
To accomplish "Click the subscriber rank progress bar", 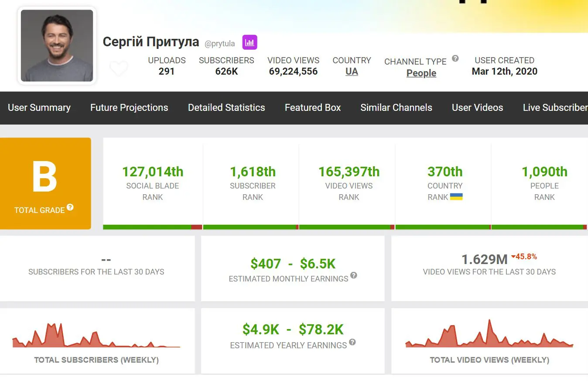I will pyautogui.click(x=251, y=227).
